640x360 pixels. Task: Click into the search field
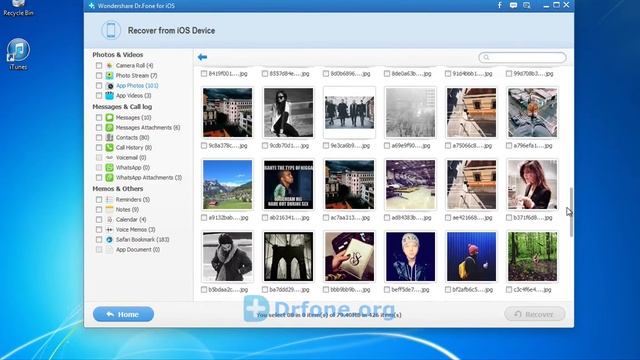522,58
